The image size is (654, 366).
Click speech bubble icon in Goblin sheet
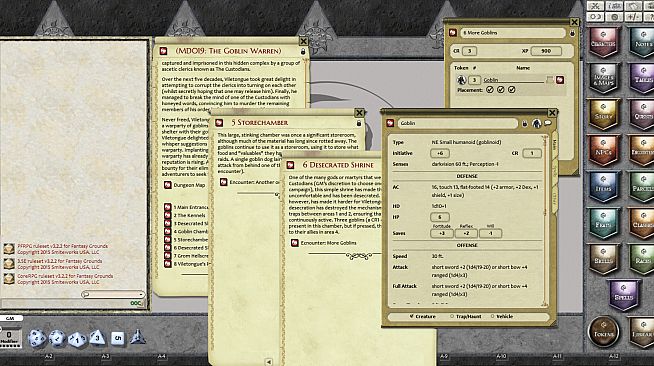pyautogui.click(x=548, y=123)
